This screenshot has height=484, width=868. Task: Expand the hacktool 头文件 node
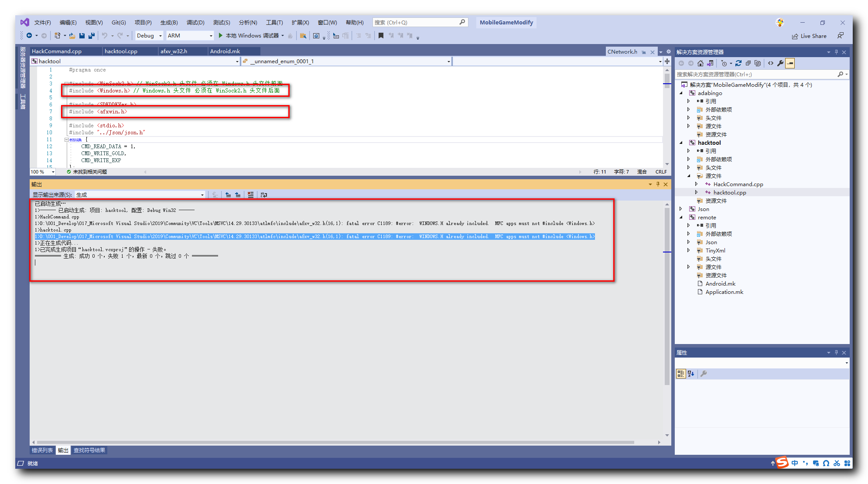tap(688, 167)
